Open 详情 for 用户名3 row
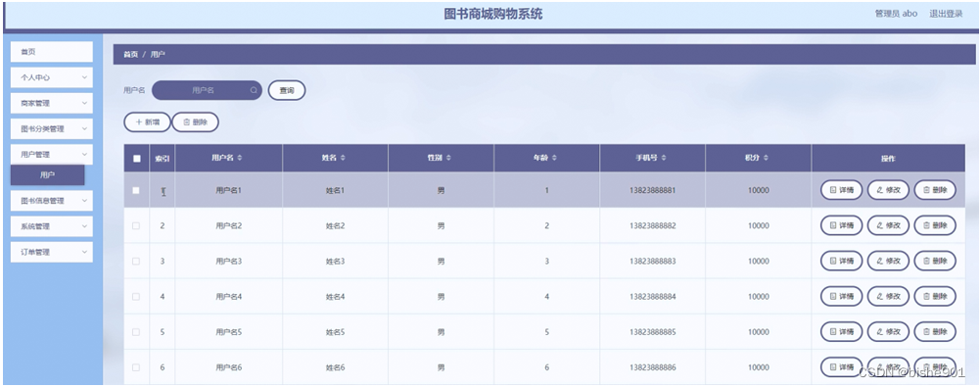 [x=841, y=262]
